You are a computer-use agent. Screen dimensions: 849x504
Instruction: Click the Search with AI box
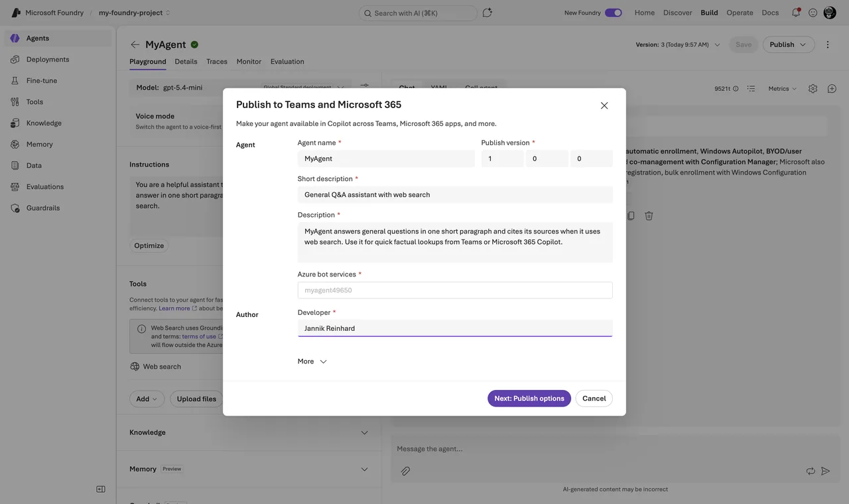click(x=418, y=13)
